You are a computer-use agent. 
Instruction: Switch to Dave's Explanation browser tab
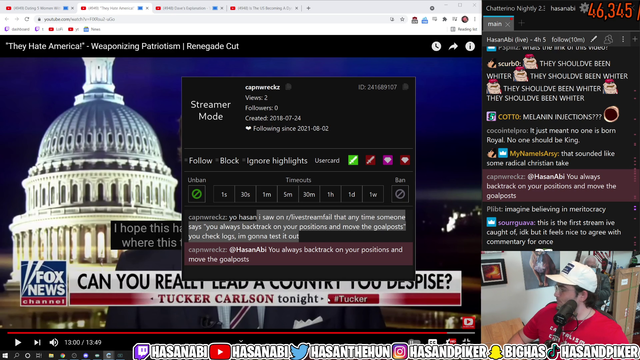189,8
